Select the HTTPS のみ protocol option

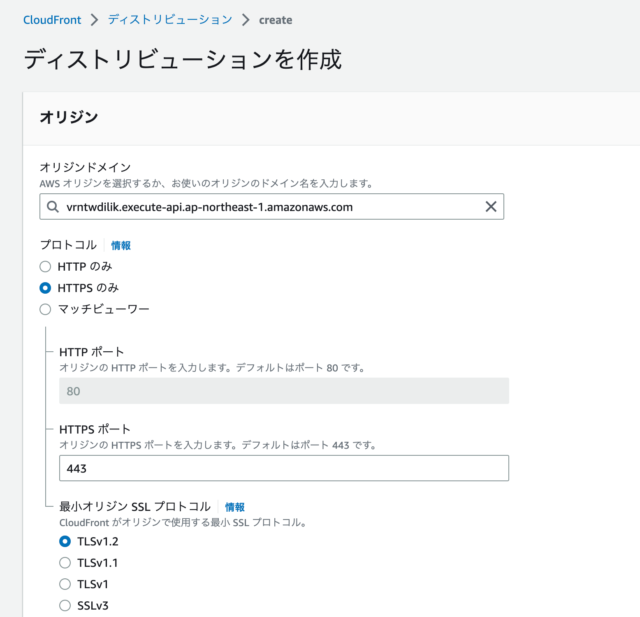point(45,288)
